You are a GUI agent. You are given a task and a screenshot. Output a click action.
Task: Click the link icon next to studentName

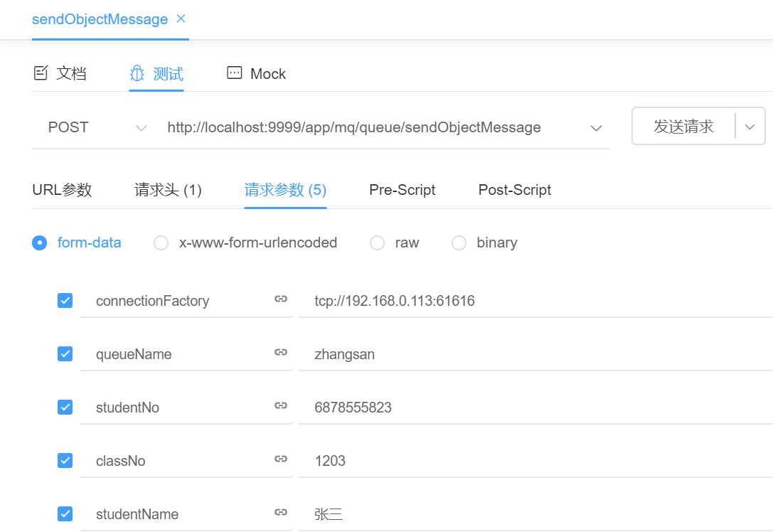(280, 514)
